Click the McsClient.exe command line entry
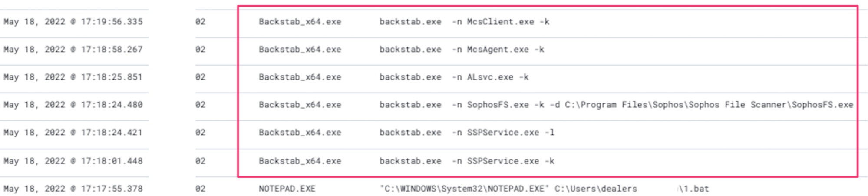Image resolution: width=868 pixels, height=196 pixels. pyautogui.click(x=464, y=22)
